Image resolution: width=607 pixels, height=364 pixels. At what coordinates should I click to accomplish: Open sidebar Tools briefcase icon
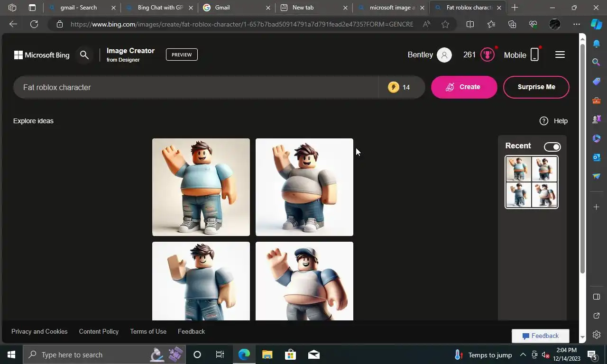point(597,100)
